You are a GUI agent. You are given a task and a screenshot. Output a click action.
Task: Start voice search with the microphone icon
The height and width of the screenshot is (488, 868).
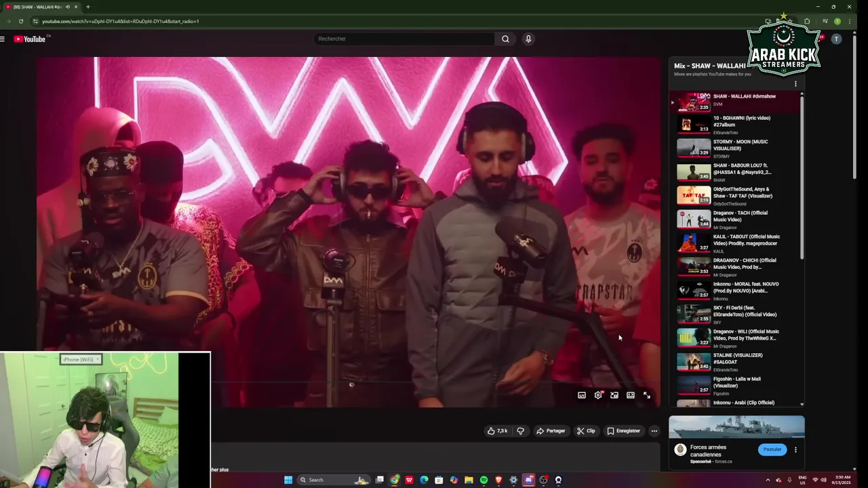tap(528, 39)
